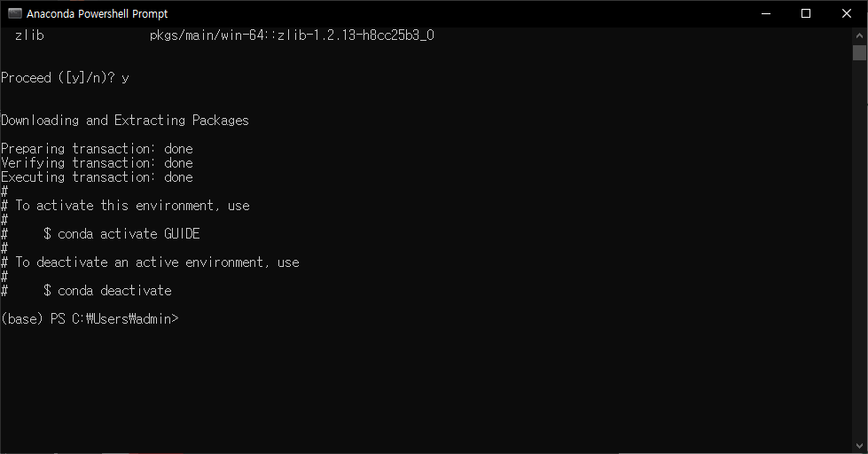This screenshot has height=454, width=868.
Task: Click the 'conda deactivate' command text
Action: click(114, 291)
